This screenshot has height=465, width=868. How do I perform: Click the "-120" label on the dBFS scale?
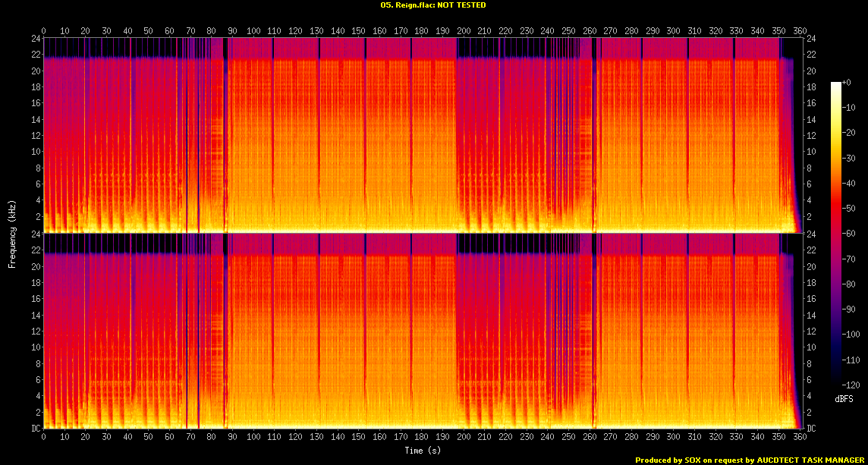point(852,385)
